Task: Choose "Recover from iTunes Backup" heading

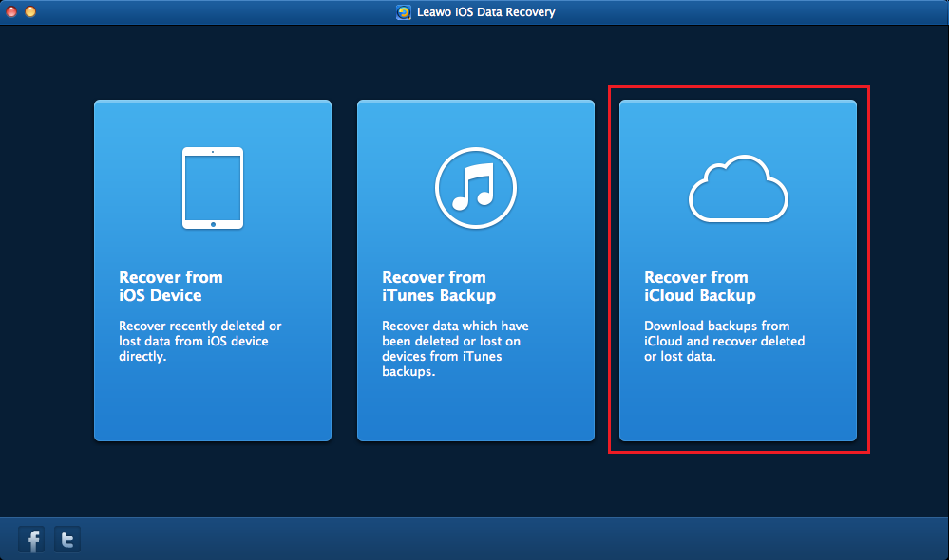Action: pos(439,287)
